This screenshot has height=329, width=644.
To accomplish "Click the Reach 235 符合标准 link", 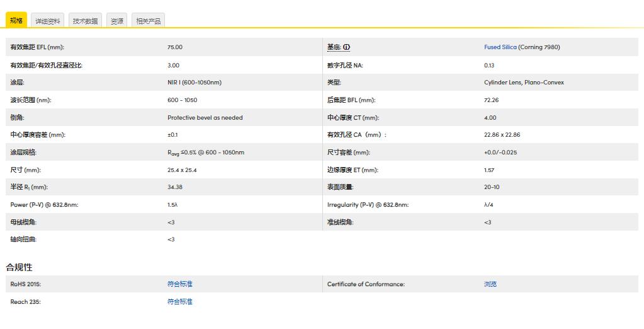I will tap(180, 302).
